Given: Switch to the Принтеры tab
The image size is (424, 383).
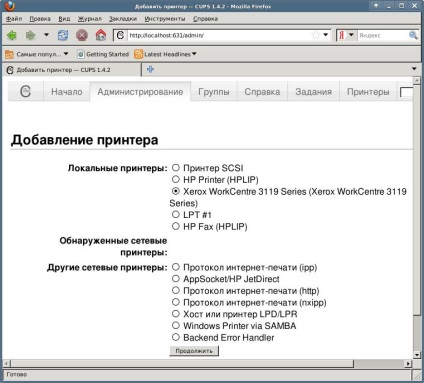Looking at the screenshot, I should point(368,92).
